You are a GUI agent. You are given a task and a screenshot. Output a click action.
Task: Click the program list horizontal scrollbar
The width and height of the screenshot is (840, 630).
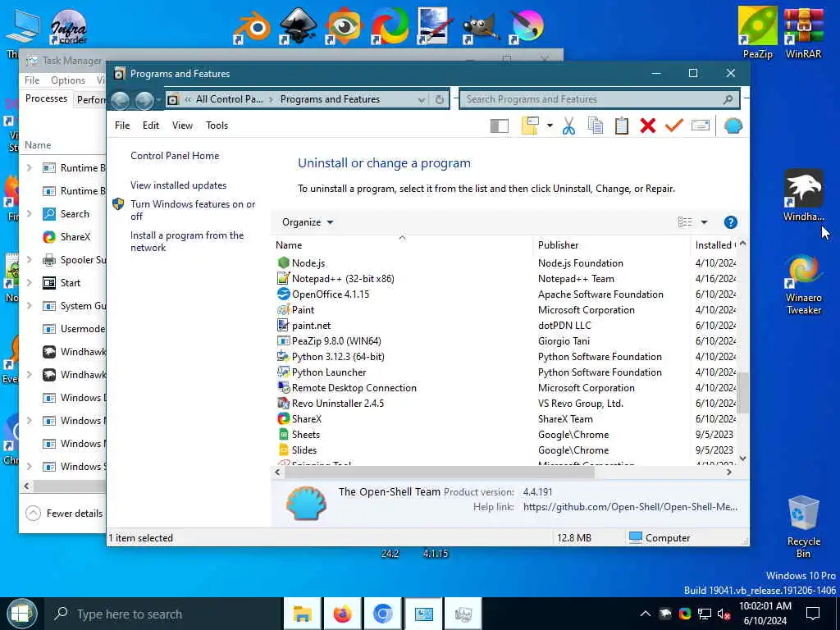[440, 472]
